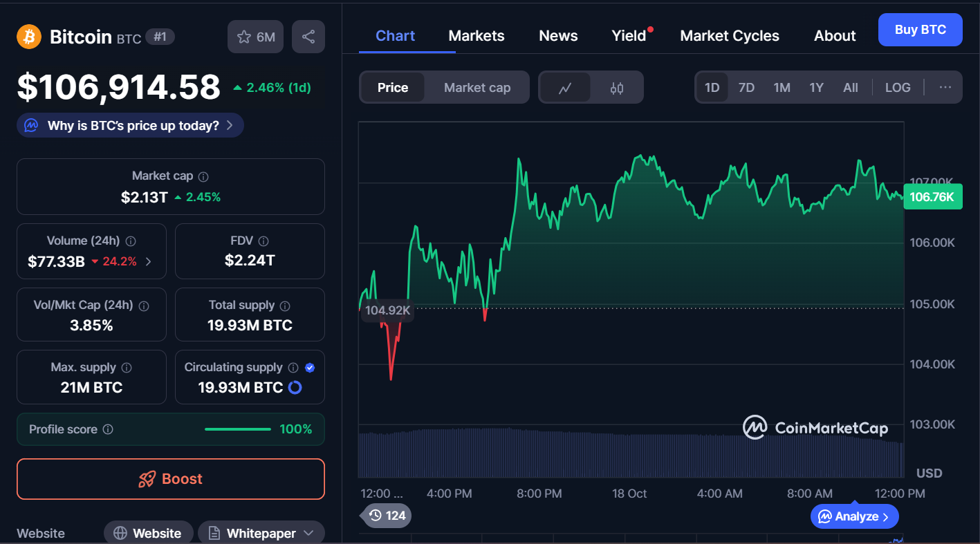Image resolution: width=980 pixels, height=544 pixels.
Task: Switch chart to Market cap view
Action: 477,88
